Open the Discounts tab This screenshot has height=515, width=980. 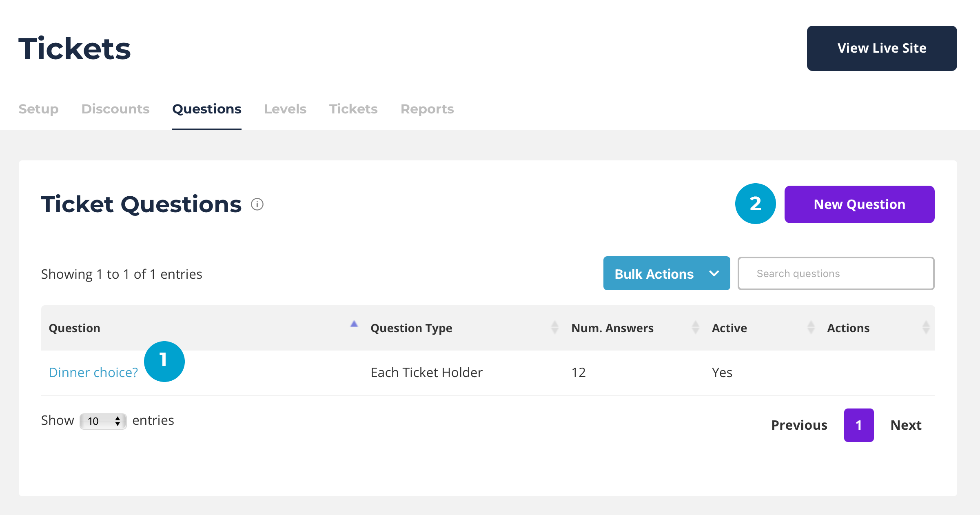click(115, 109)
